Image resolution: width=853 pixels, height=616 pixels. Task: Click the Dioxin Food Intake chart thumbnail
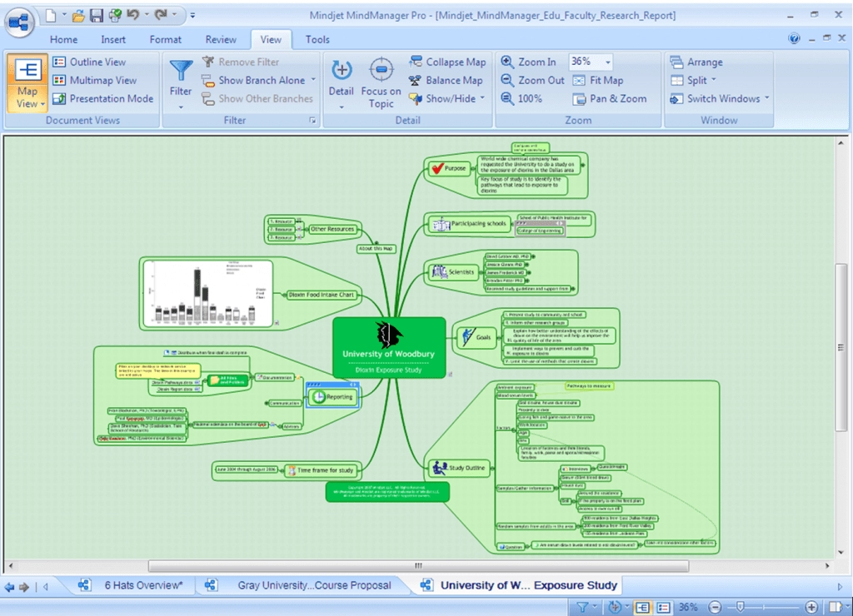(207, 294)
